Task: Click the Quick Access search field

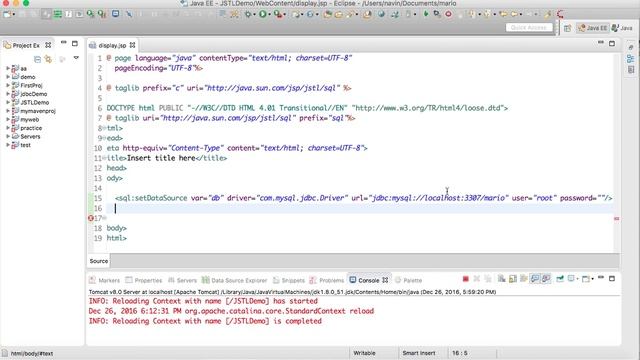Action: click(x=529, y=27)
